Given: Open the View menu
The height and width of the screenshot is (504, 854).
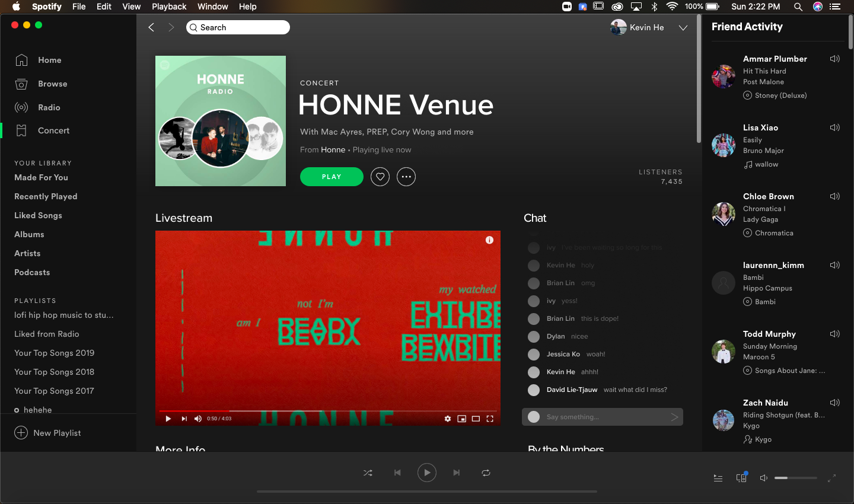Looking at the screenshot, I should coord(131,7).
